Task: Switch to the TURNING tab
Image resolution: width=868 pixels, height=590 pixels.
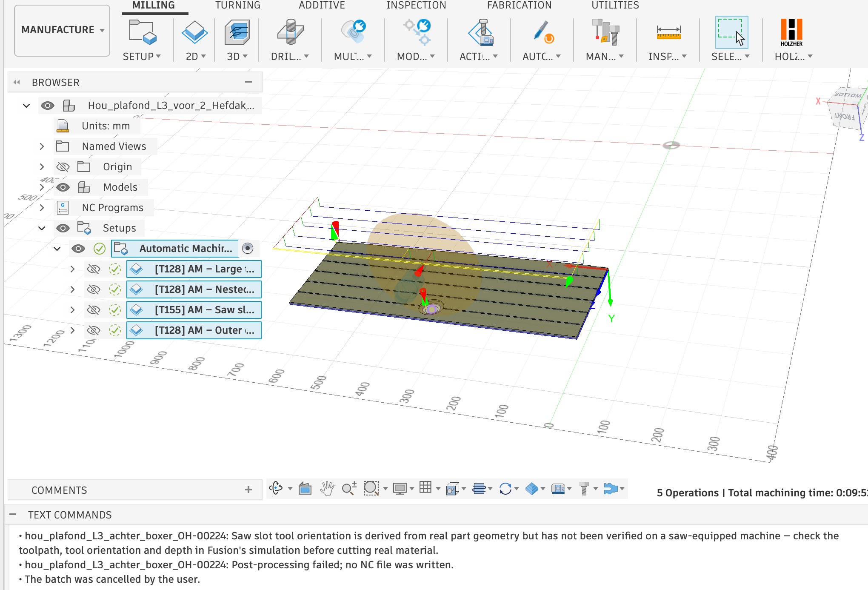Action: tap(237, 5)
